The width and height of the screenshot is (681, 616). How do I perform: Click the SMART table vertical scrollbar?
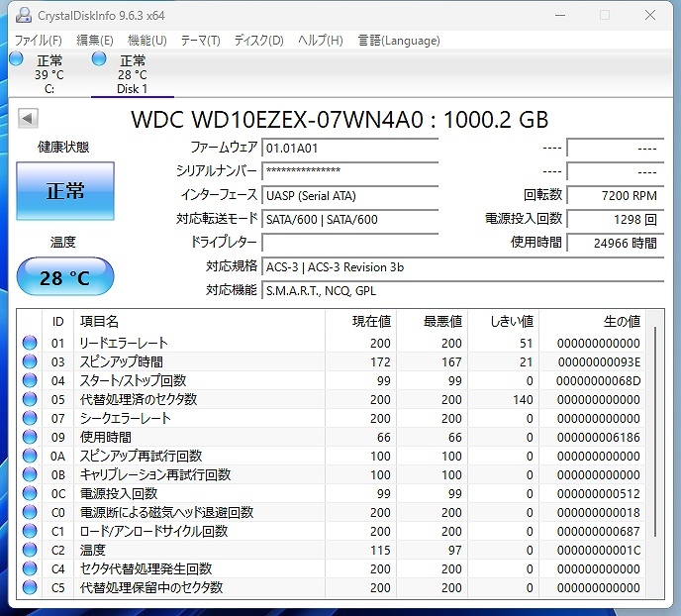[655, 431]
